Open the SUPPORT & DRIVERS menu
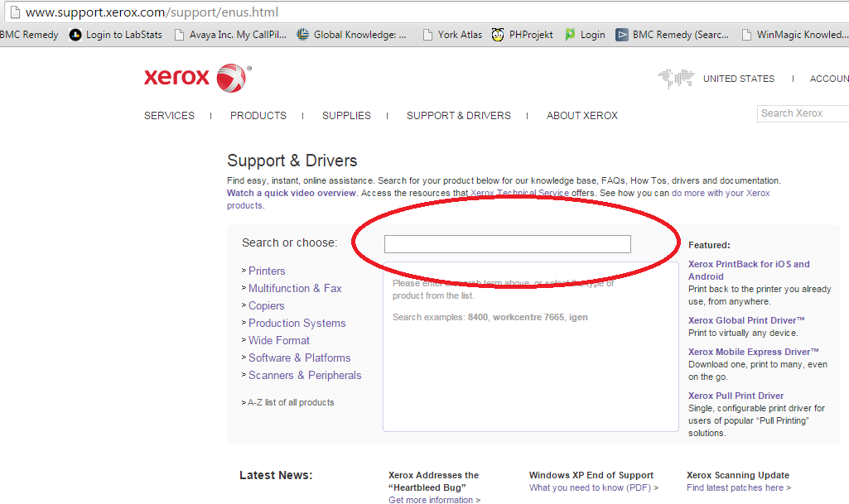849x504 pixels. coord(459,116)
